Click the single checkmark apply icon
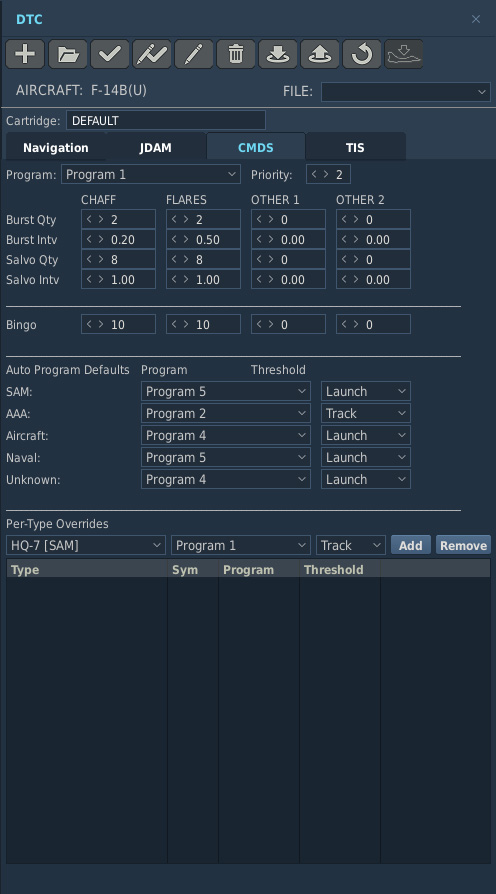 tap(110, 55)
